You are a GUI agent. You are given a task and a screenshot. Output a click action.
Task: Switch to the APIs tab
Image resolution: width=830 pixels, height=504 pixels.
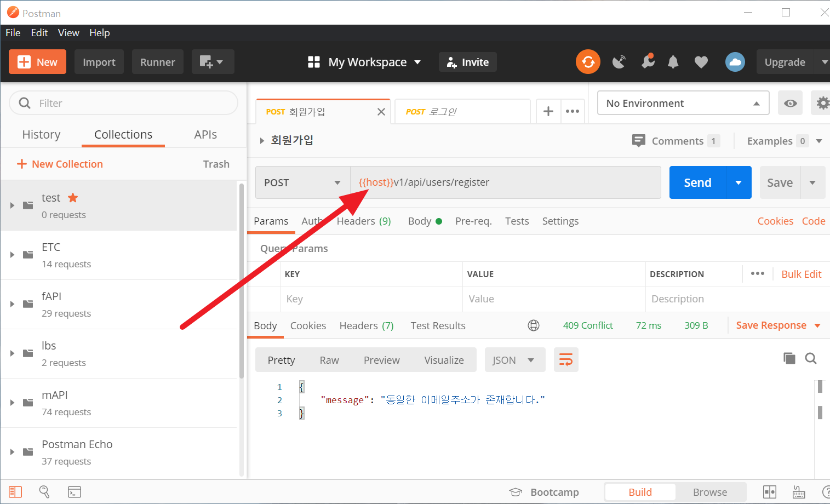205,134
